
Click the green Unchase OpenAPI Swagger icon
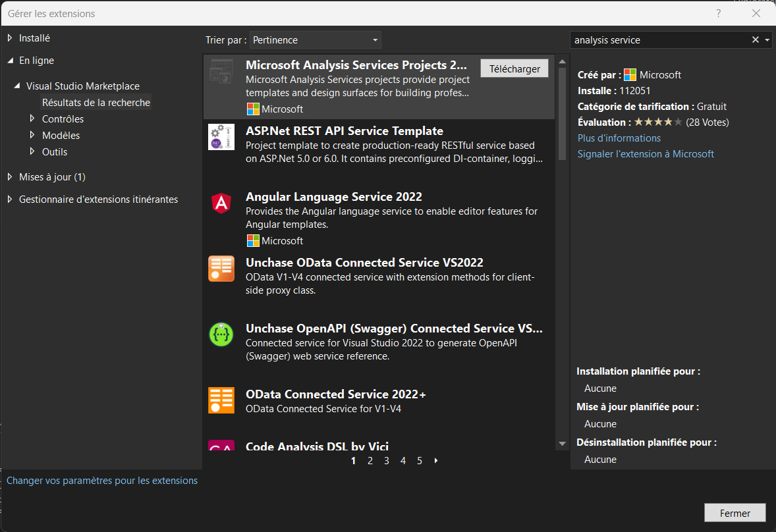tap(221, 334)
